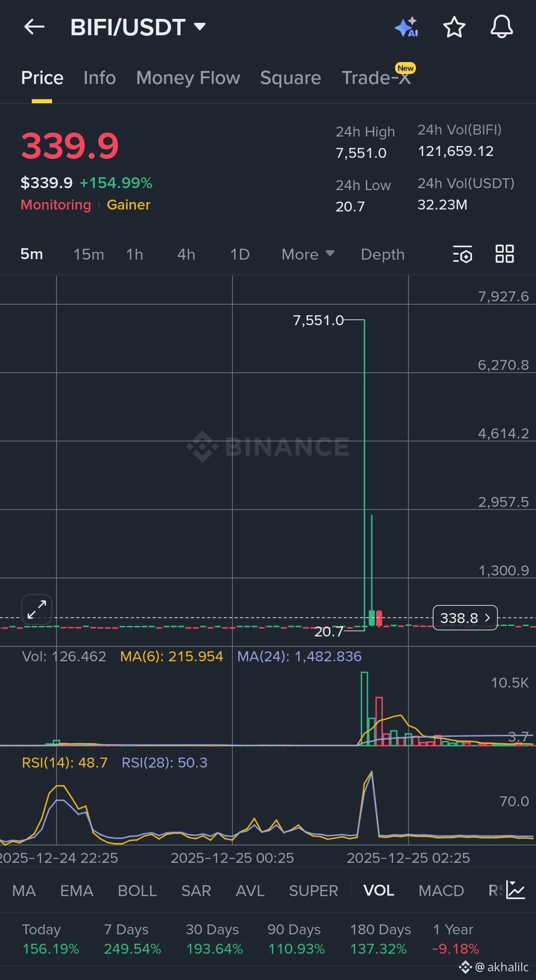
Task: Tap the 7 Days 249.54% performance
Action: tap(133, 939)
